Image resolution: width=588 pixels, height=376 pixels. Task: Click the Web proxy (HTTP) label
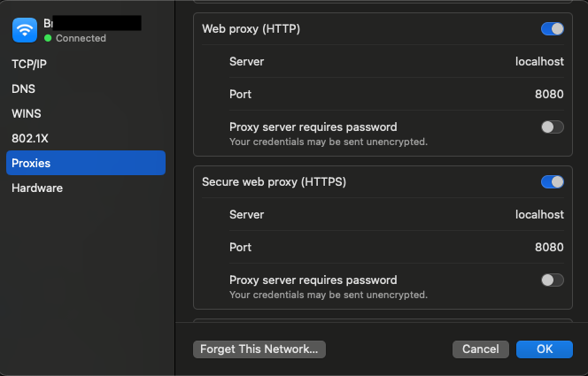[x=251, y=29]
